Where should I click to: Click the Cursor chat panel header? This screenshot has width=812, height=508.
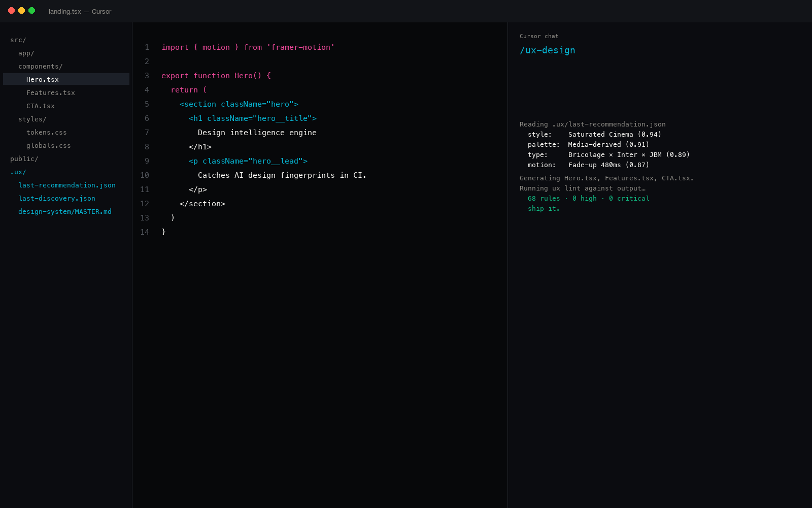pos(539,36)
